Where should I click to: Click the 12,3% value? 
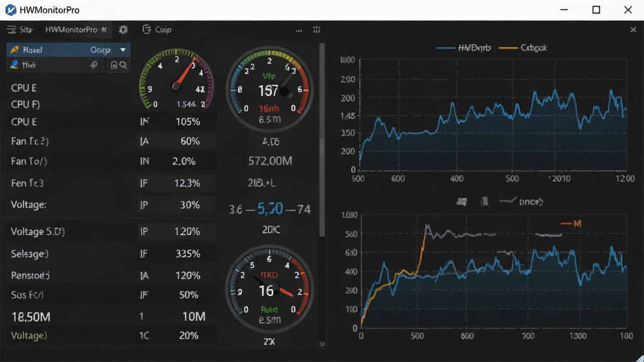[187, 183]
